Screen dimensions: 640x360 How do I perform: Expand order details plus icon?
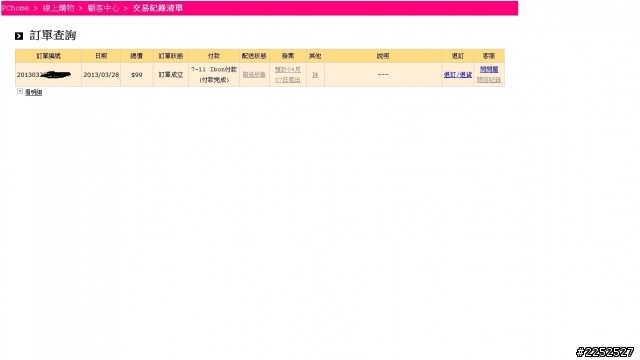click(20, 91)
